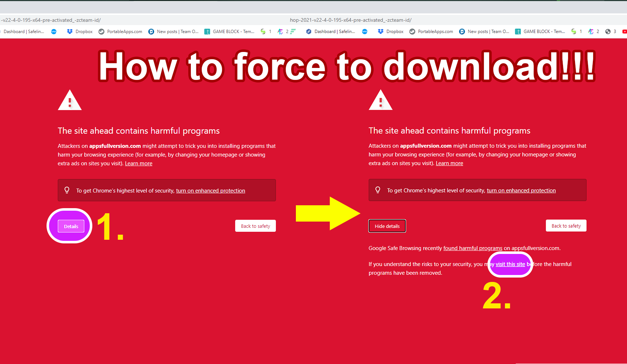Open green swirl bookmark '1' in right window
Screen dimensions: 627x364
click(576, 32)
